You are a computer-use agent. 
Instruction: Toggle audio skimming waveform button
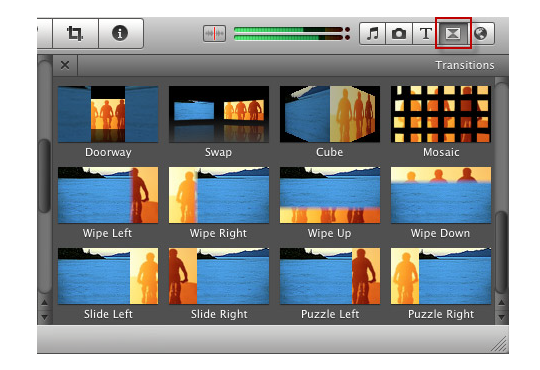[x=214, y=33]
